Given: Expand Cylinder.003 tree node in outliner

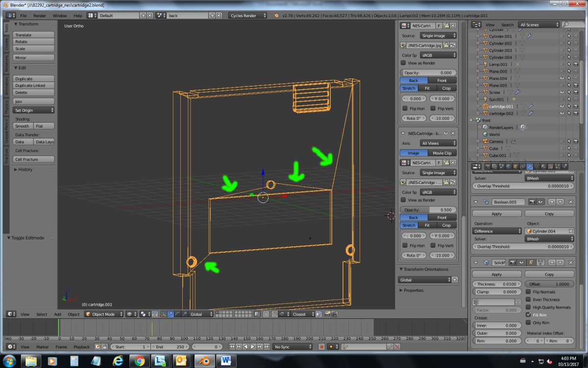Looking at the screenshot, I should tap(479, 50).
